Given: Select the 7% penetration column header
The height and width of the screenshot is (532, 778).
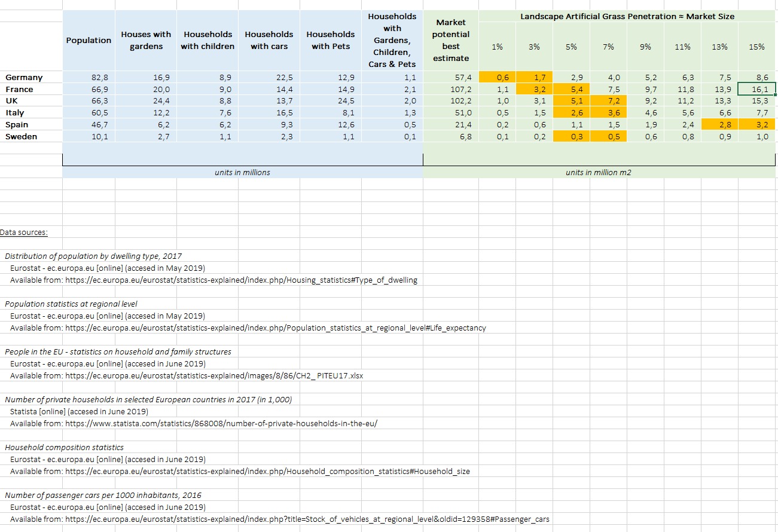Looking at the screenshot, I should [608, 47].
